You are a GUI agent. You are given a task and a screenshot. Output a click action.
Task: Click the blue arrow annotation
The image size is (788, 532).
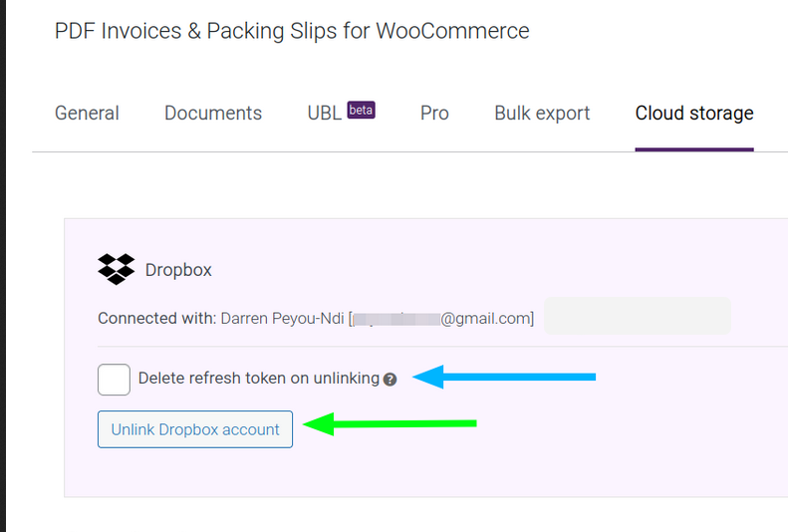click(x=503, y=377)
